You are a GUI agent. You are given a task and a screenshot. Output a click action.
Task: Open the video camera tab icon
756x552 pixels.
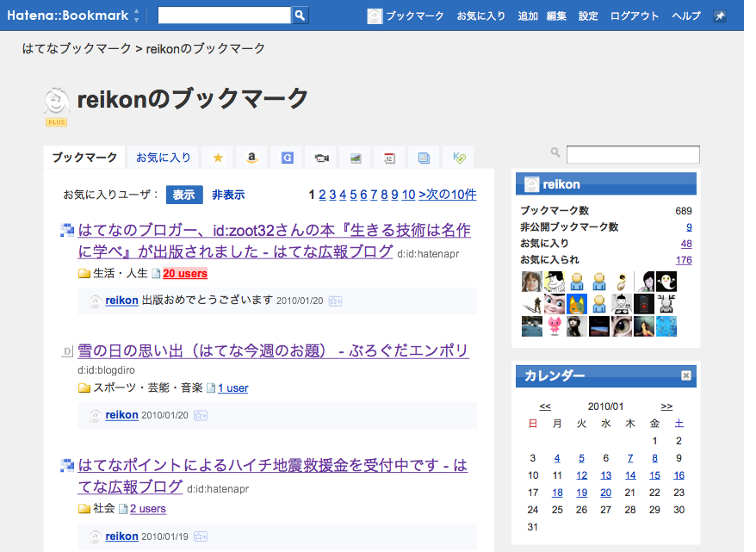coord(321,158)
